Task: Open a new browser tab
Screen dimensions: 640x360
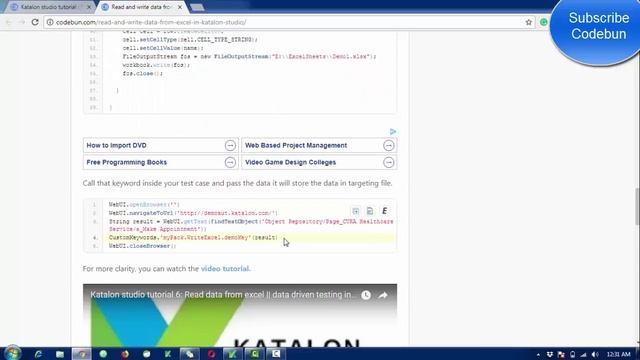Action: pyautogui.click(x=197, y=7)
